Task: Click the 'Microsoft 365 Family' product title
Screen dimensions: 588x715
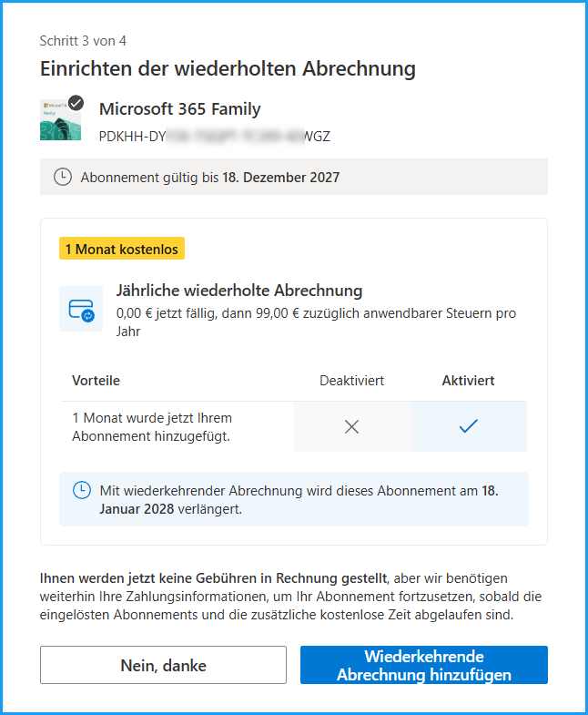Action: [x=179, y=109]
